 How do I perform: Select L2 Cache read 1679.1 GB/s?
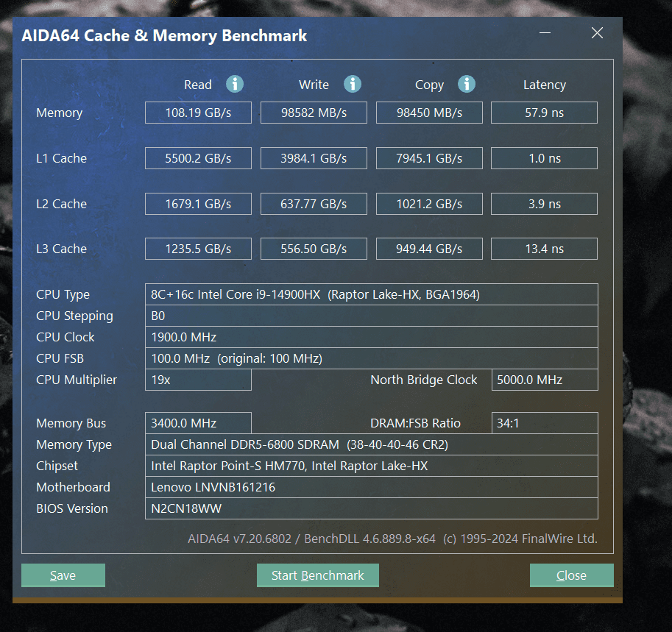[198, 204]
